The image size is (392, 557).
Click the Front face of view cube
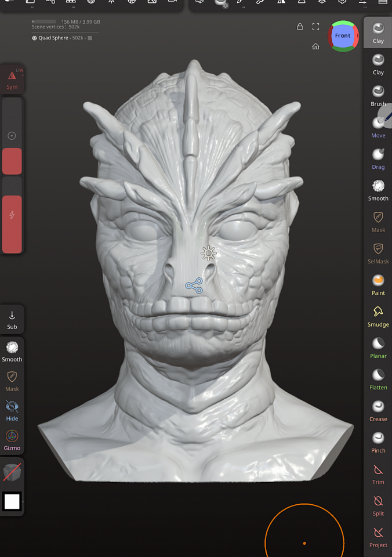[x=343, y=36]
